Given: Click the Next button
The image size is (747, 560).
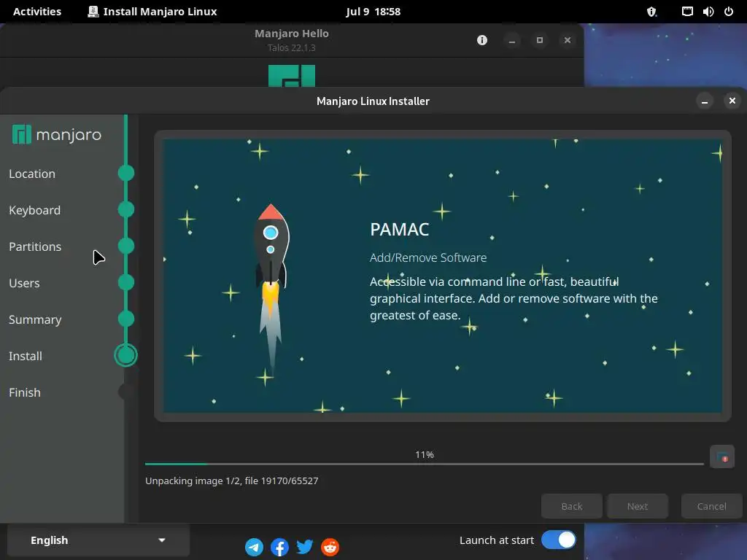Looking at the screenshot, I should tap(638, 506).
